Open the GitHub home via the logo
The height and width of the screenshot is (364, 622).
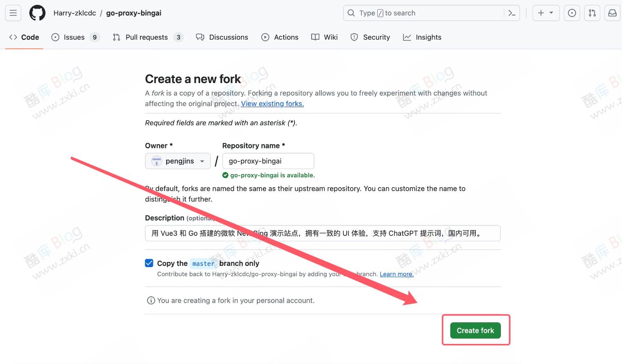click(x=37, y=13)
